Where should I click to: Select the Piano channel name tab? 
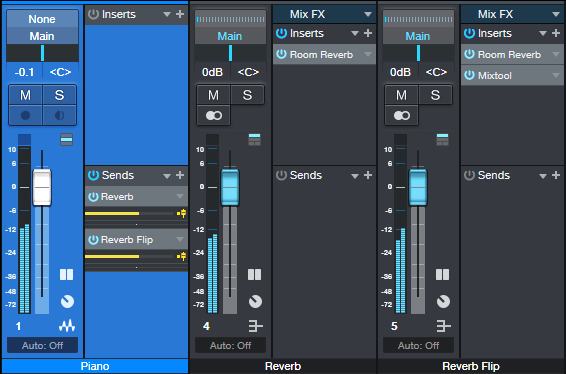click(x=95, y=366)
